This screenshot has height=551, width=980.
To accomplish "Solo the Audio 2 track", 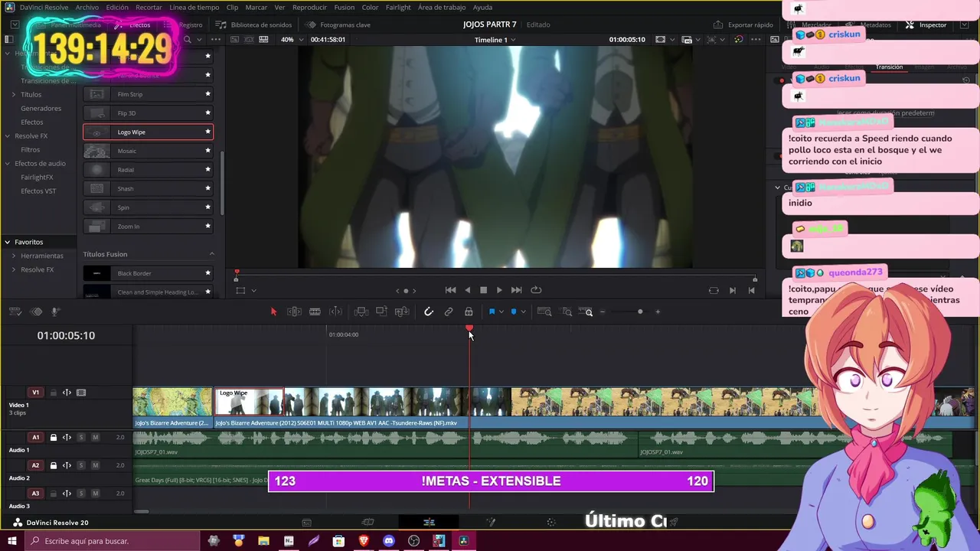I will 81,465.
